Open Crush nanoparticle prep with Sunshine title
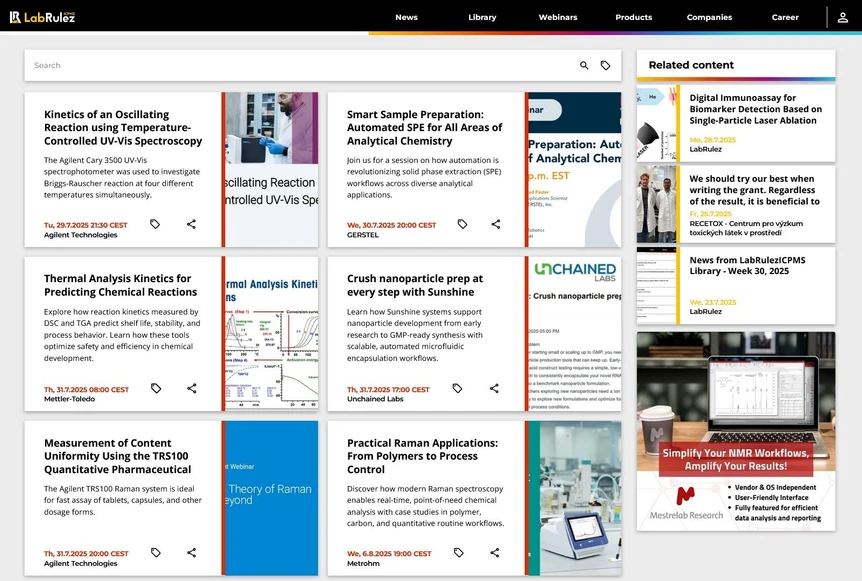862x581 pixels. pyautogui.click(x=415, y=285)
